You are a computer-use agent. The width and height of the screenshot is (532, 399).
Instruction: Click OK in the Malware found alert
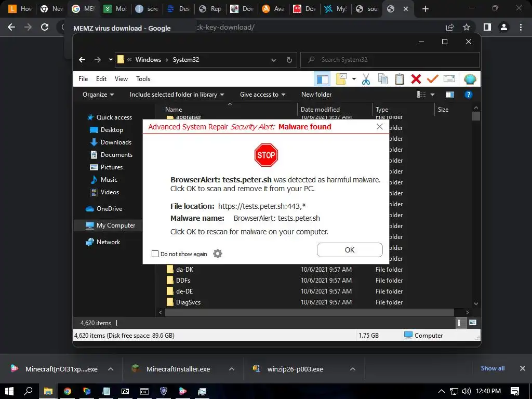350,250
